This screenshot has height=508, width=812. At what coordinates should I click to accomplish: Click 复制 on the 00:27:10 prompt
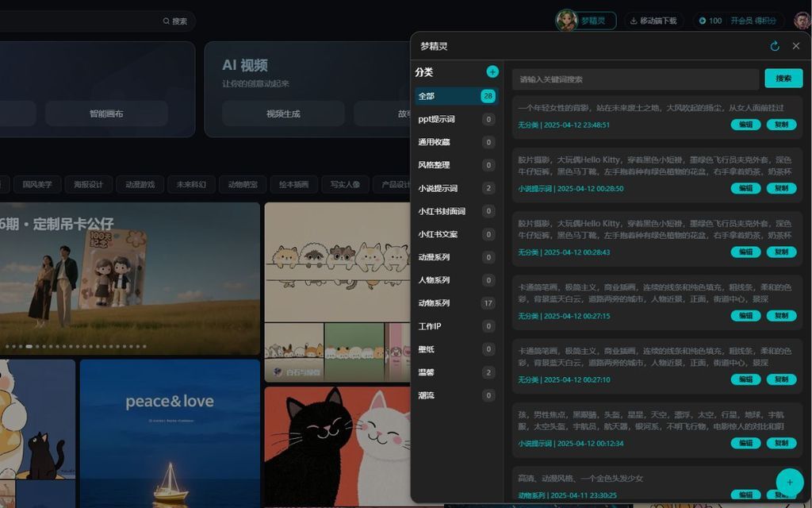(781, 379)
